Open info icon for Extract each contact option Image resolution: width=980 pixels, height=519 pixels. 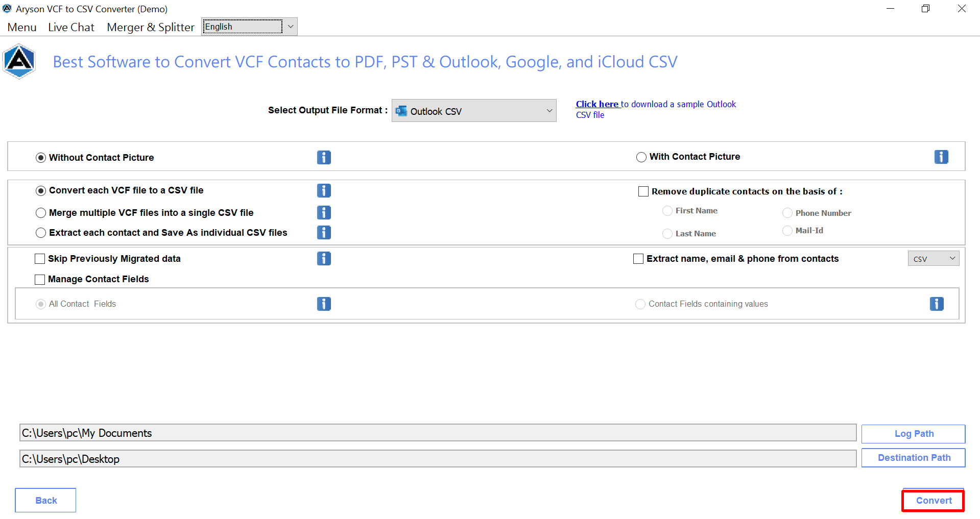click(x=324, y=232)
